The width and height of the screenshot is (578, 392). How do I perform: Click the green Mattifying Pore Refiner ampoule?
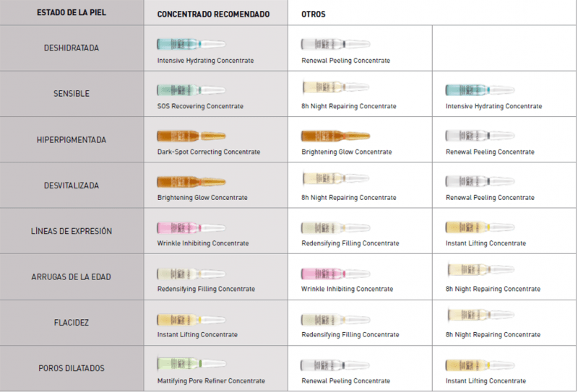[191, 363]
